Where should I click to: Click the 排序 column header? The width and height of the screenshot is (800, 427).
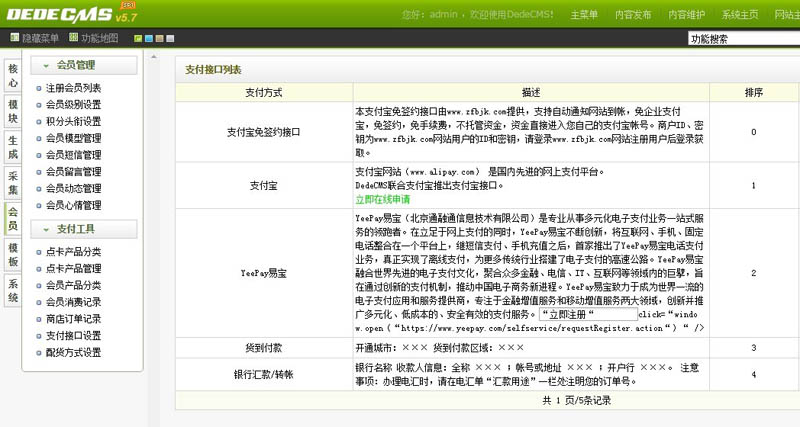point(754,92)
